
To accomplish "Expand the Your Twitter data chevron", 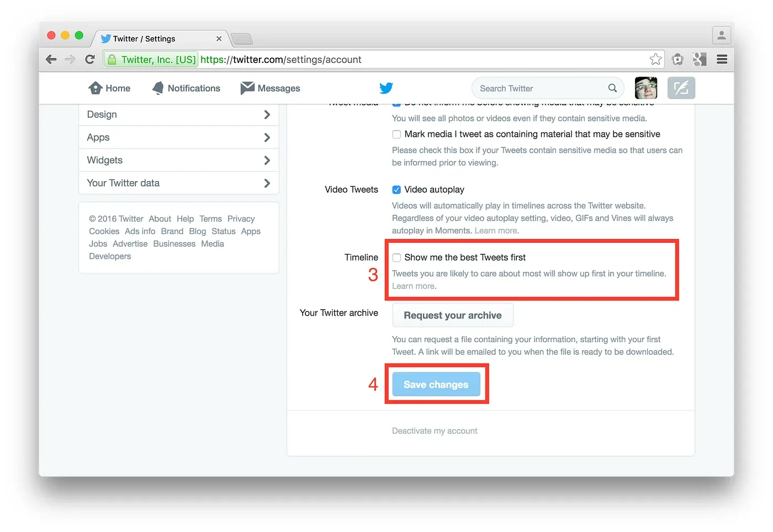I will click(x=267, y=183).
